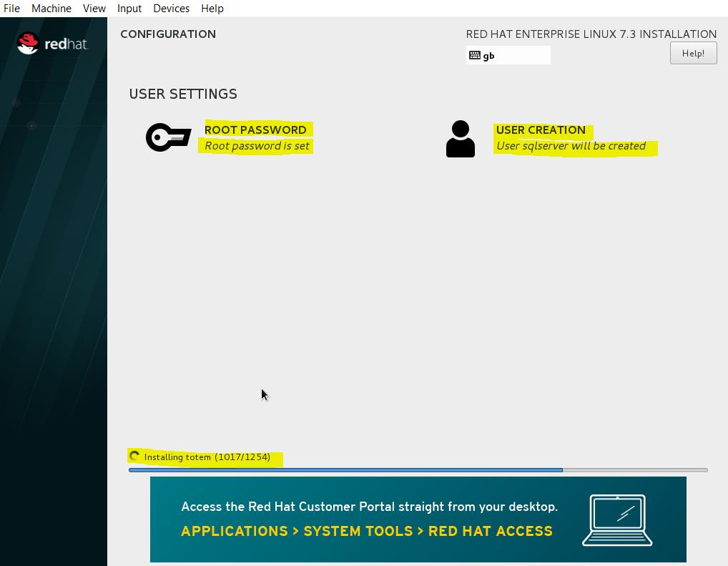
Task: Open the Input menu
Action: tap(129, 9)
